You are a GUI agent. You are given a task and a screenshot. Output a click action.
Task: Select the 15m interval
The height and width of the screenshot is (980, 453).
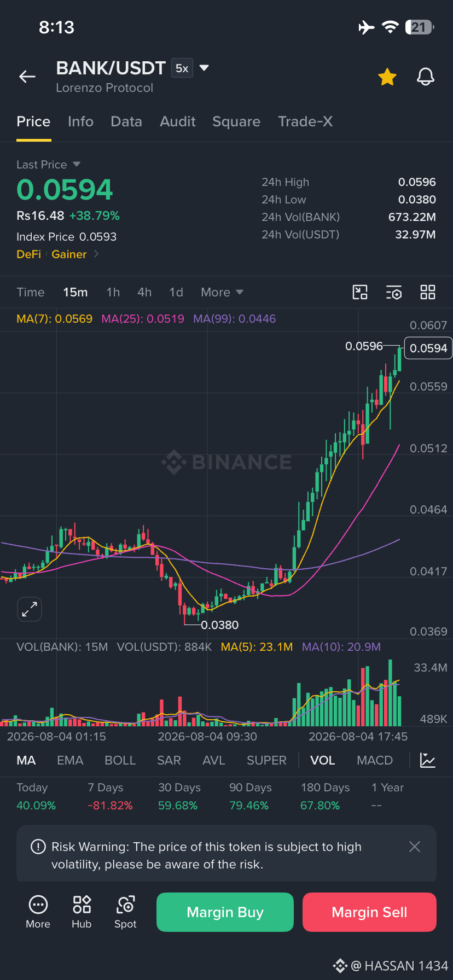click(75, 293)
